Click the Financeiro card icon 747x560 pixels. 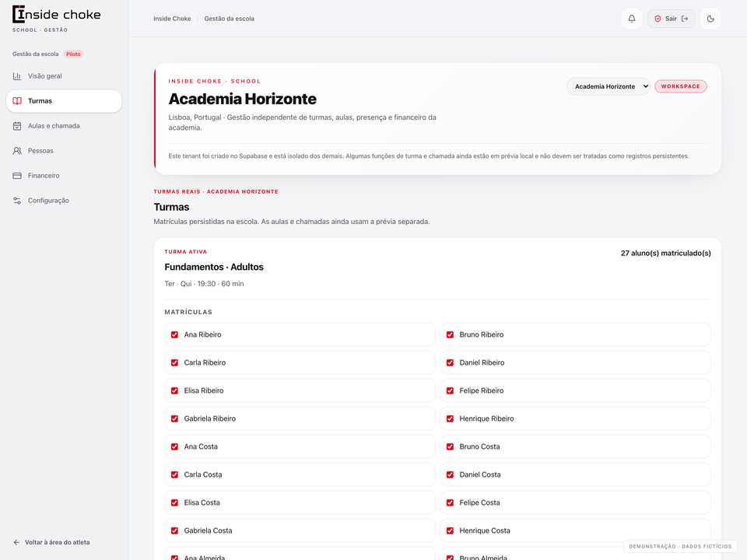(x=17, y=176)
